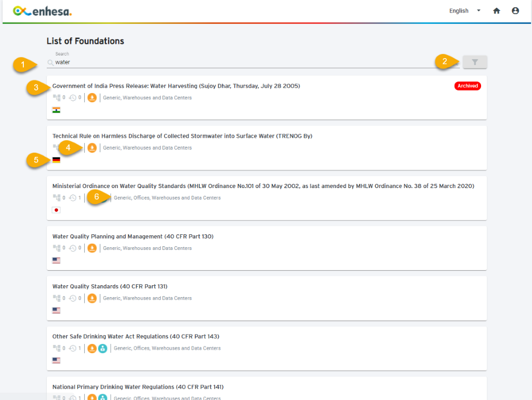The height and width of the screenshot is (400, 532).
Task: Click orange water icon in CFR Part 143 card
Action: [92, 348]
